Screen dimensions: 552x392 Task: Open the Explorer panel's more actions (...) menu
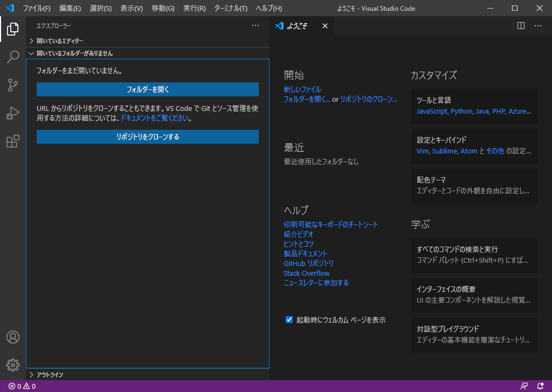[255, 25]
